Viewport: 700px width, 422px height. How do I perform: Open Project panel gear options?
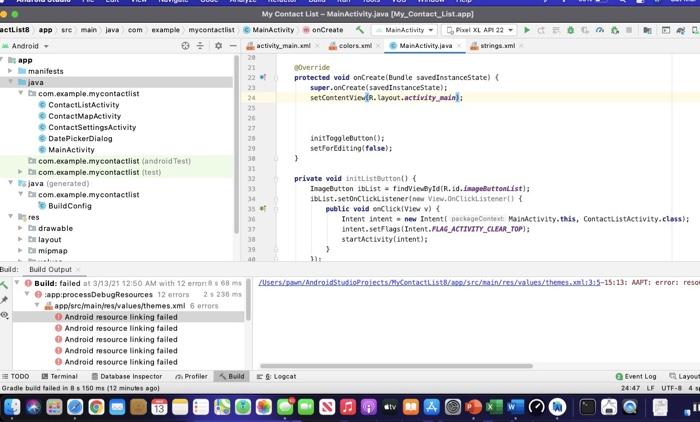point(218,46)
